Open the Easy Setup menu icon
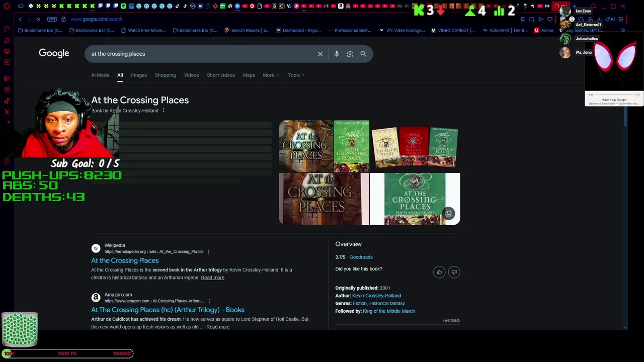The width and height of the screenshot is (644, 362). [621, 19]
